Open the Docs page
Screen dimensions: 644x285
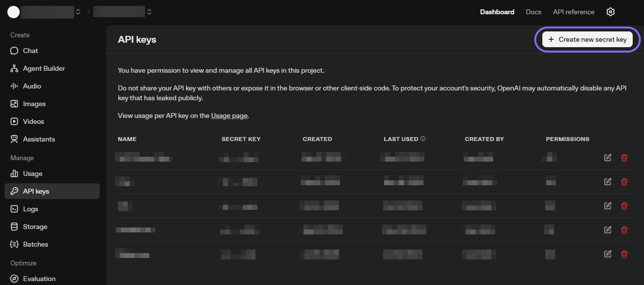tap(533, 12)
